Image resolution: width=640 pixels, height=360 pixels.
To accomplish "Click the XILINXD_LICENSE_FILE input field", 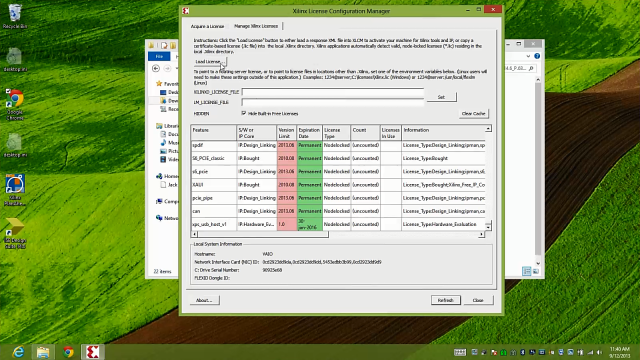I will [333, 92].
